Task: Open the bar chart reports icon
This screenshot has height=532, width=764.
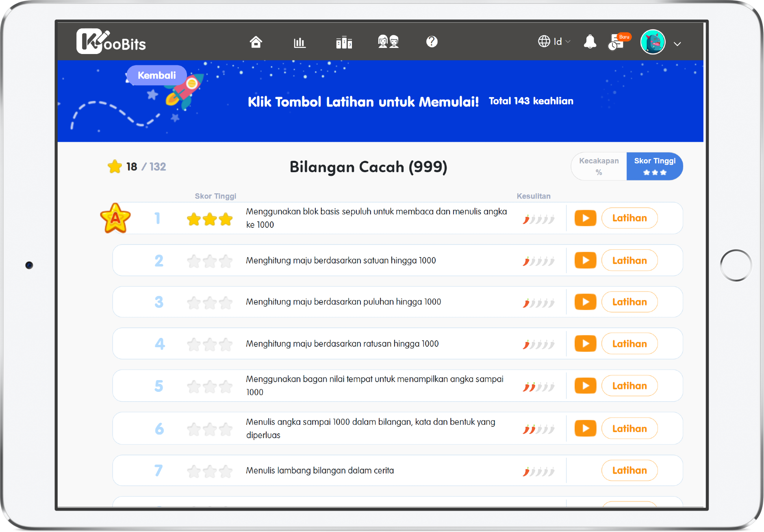Action: tap(300, 42)
